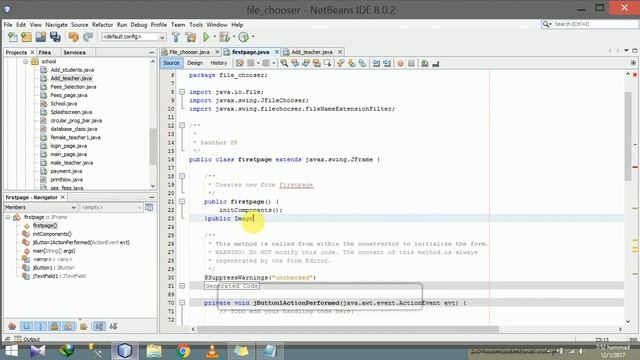
Task: Switch to History view
Action: click(x=218, y=63)
